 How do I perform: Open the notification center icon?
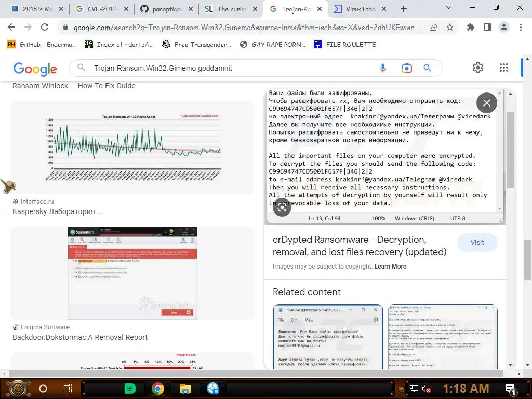click(510, 389)
